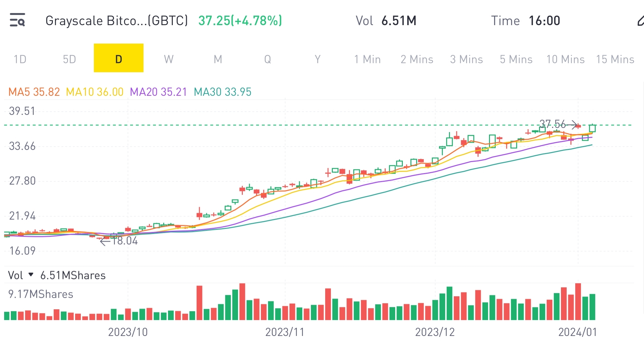This screenshot has width=644, height=349.
Task: Click the tallest red volume bar
Action: [x=243, y=299]
